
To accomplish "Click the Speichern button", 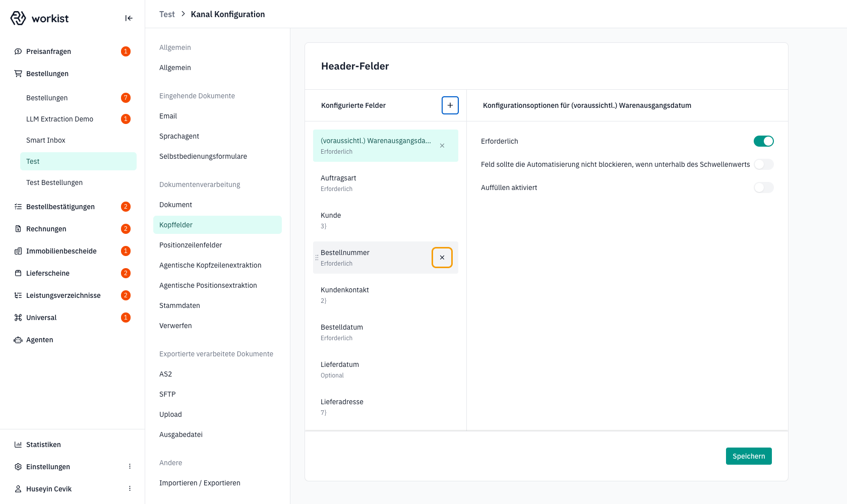I will pyautogui.click(x=749, y=456).
